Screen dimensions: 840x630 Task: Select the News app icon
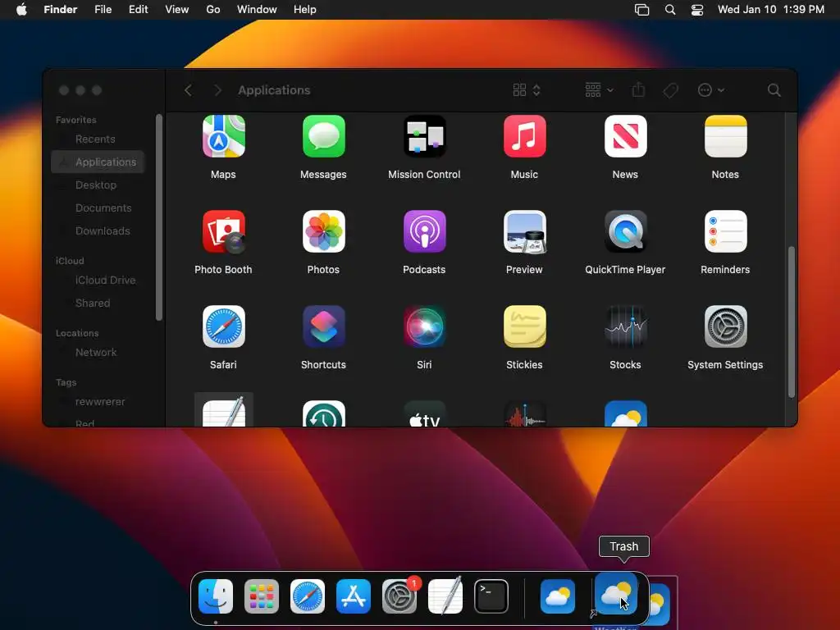(625, 136)
